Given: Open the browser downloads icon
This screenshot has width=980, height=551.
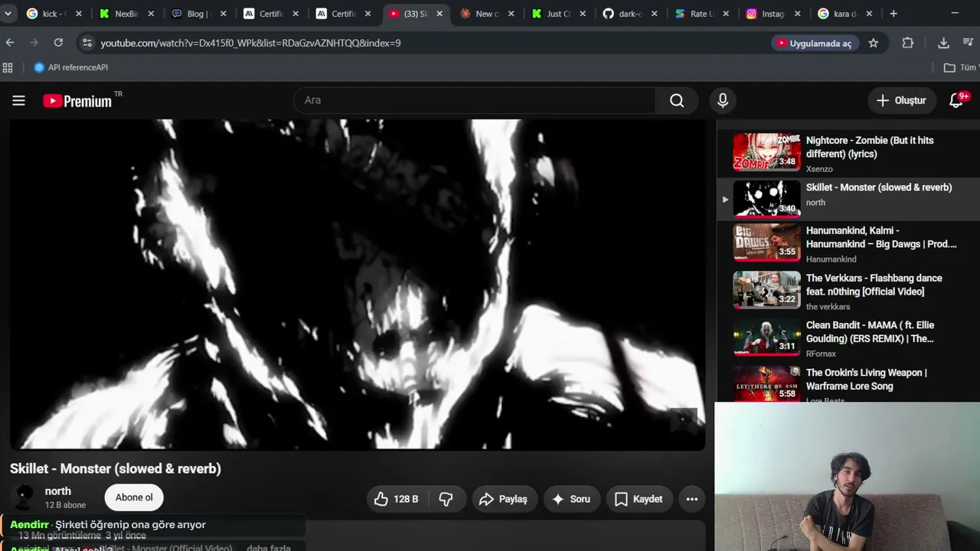Looking at the screenshot, I should [943, 43].
